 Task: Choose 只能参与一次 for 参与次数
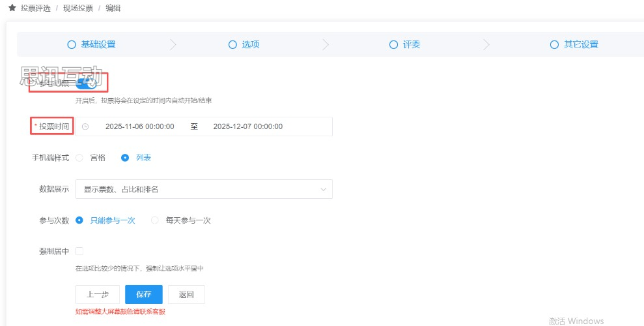[x=79, y=220]
